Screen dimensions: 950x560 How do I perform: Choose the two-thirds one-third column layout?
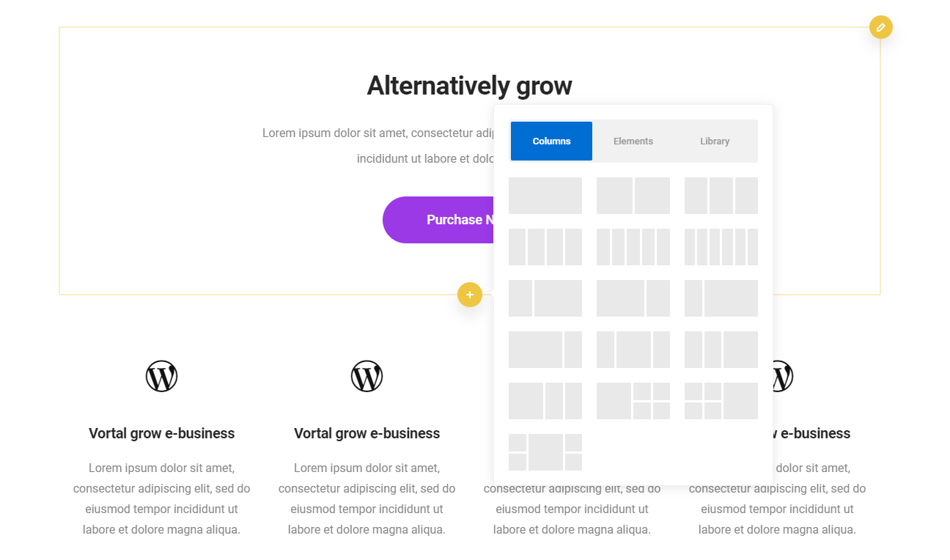(633, 298)
